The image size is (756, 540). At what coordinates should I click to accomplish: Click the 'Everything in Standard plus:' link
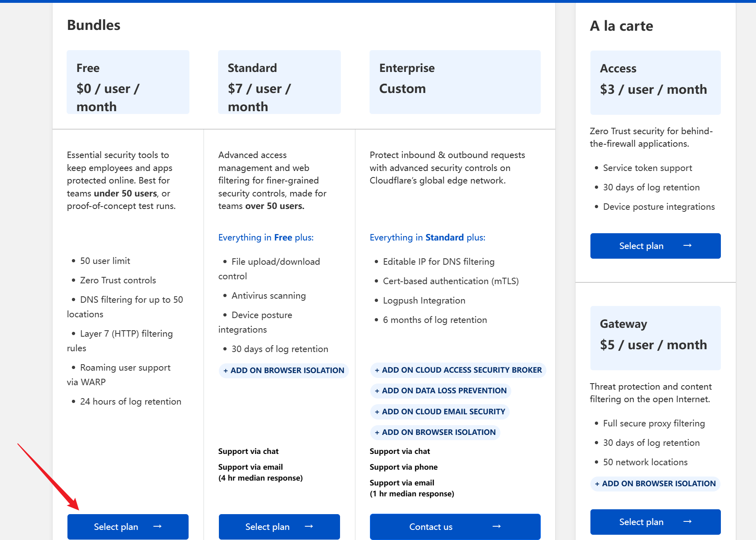tap(427, 237)
